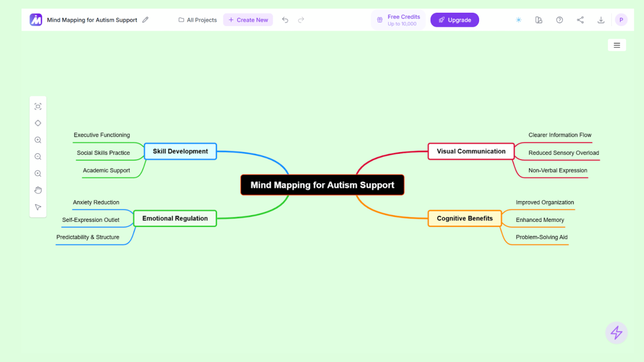Launch the AI assistant lightning button
Image resolution: width=644 pixels, height=362 pixels.
[616, 333]
